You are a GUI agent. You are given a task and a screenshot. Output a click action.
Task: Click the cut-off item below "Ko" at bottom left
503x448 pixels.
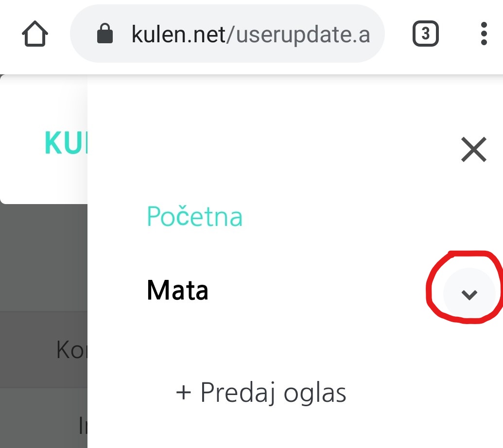[83, 426]
